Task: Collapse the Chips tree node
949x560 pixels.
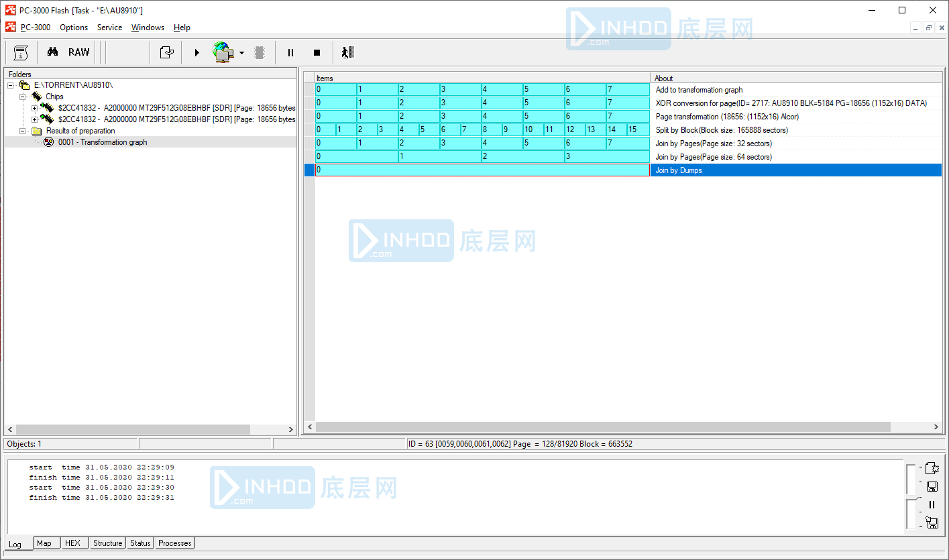Action: point(23,97)
